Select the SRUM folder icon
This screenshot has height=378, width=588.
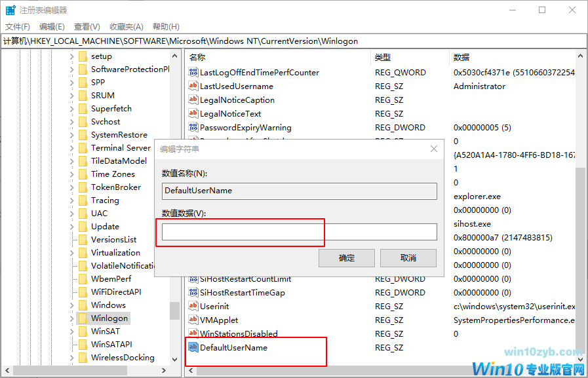[x=83, y=96]
